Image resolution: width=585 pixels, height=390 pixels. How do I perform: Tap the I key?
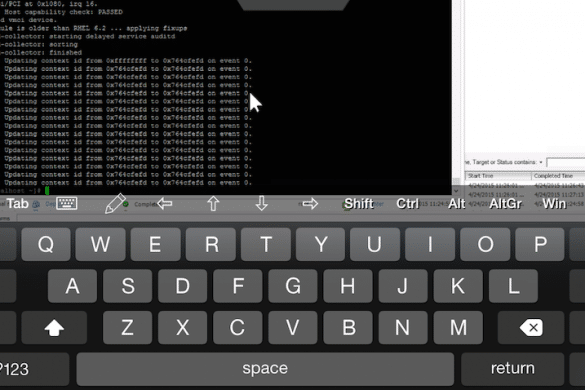[x=430, y=244]
